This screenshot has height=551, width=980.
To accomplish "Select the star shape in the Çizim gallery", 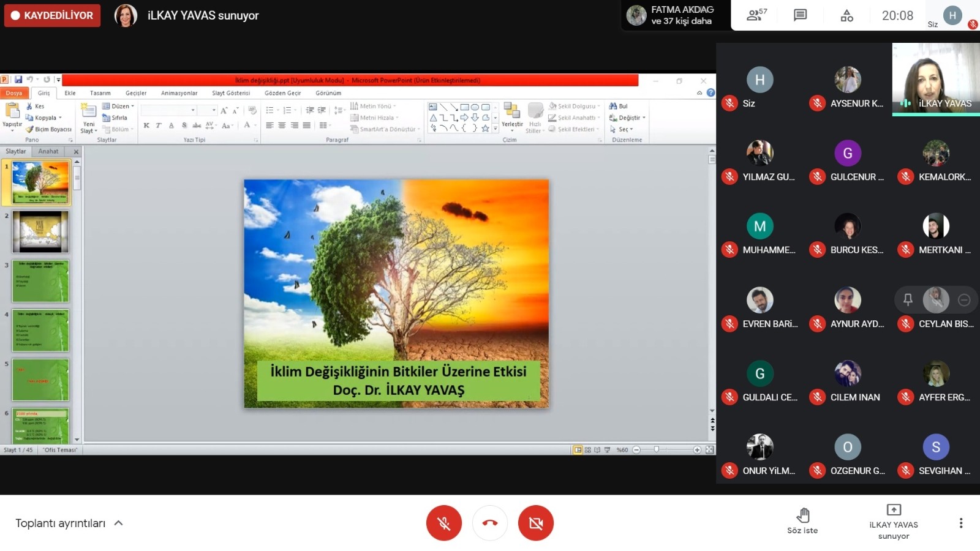I will pyautogui.click(x=485, y=128).
